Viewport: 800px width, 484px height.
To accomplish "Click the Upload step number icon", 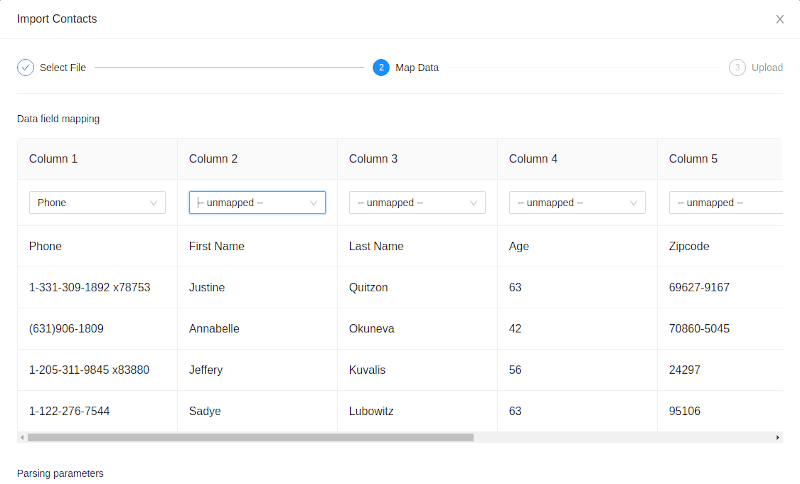I will pos(737,67).
